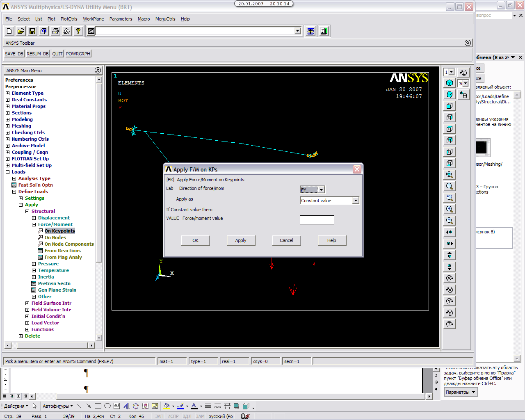Select the Oblique View cube icon
The width and height of the screenshot is (525, 420).
(450, 94)
